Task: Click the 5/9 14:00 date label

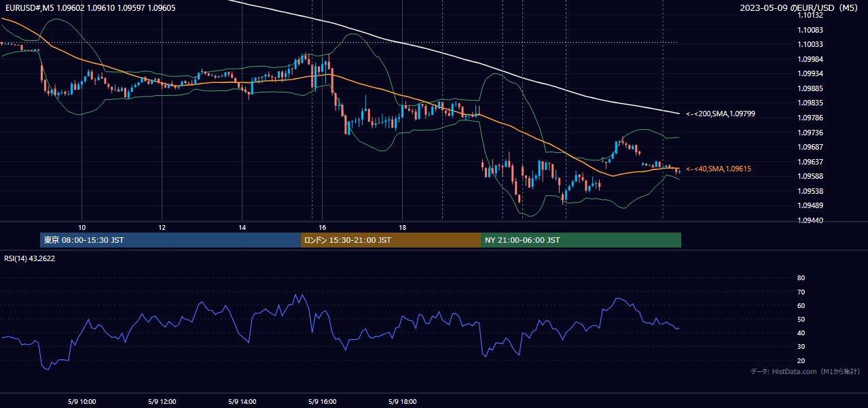Action: (242, 402)
